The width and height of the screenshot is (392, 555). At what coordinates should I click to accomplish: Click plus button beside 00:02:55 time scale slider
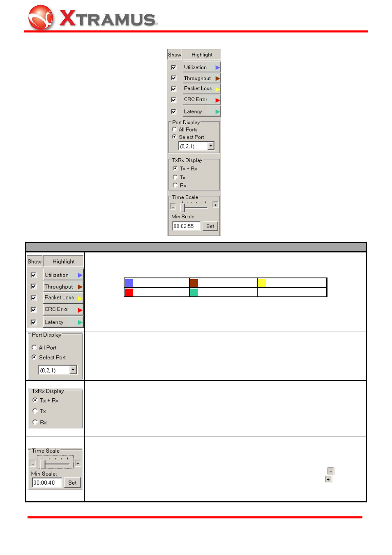tap(215, 205)
